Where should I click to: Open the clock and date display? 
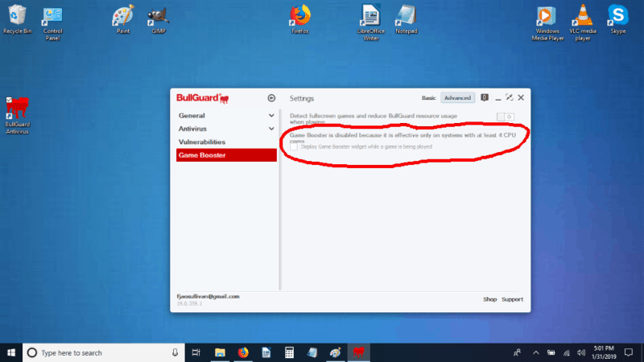(x=604, y=352)
